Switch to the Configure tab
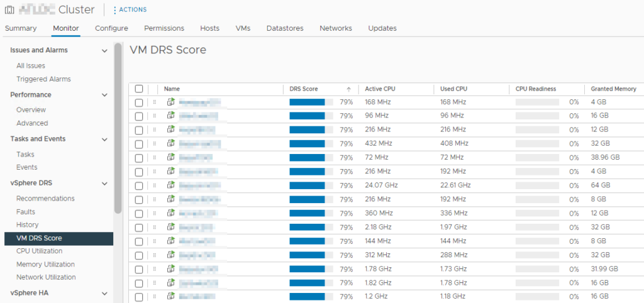 click(111, 28)
